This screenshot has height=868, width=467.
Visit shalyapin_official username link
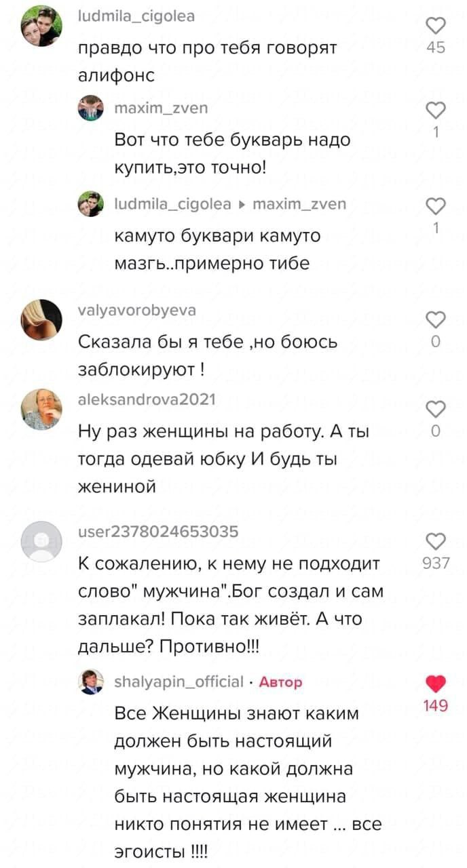(x=179, y=682)
